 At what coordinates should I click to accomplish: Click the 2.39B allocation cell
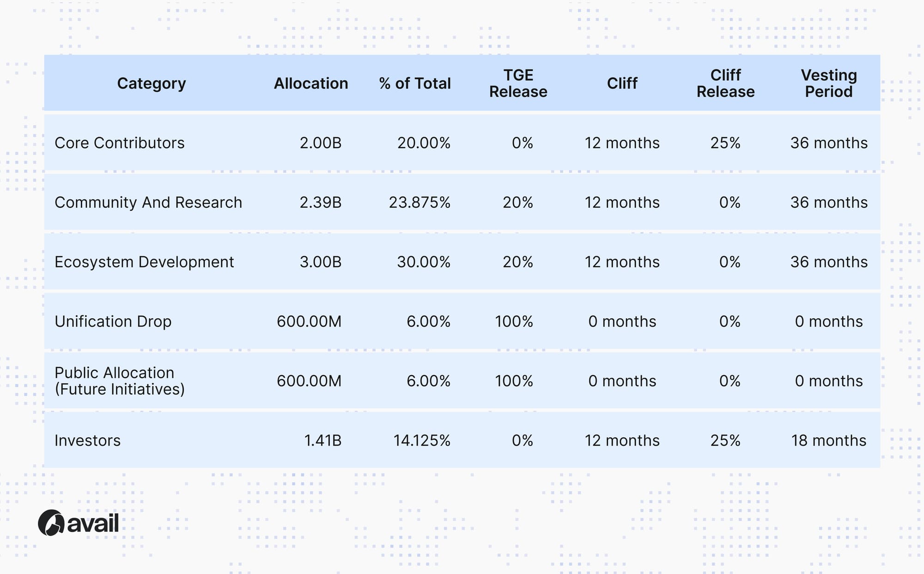[321, 202]
